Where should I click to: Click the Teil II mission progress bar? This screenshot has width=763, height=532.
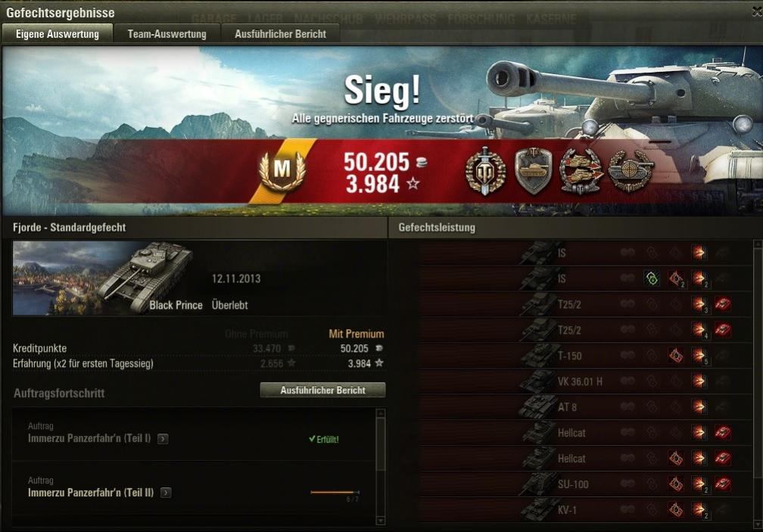335,492
